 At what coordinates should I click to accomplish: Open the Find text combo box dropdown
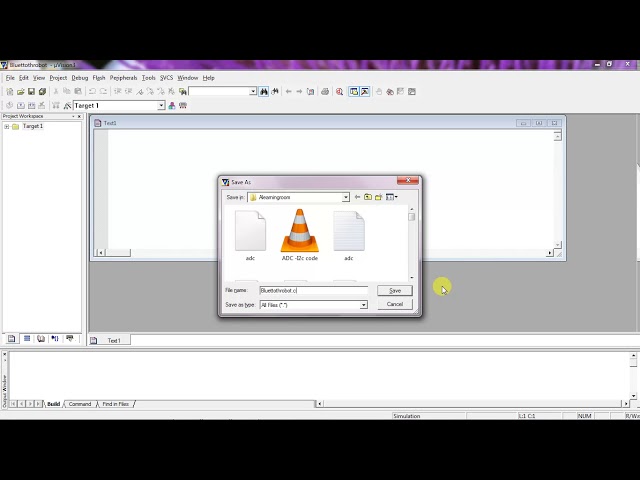(x=253, y=92)
